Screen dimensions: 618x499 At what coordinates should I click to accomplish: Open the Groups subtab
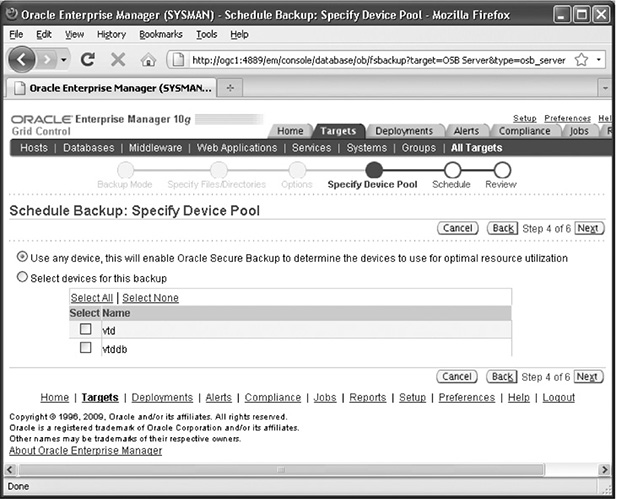click(x=419, y=148)
